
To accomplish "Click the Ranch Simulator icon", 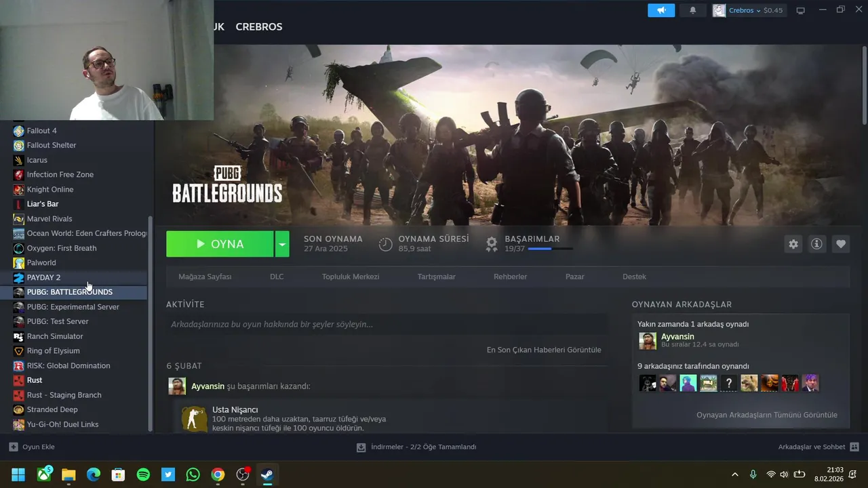I will 19,336.
